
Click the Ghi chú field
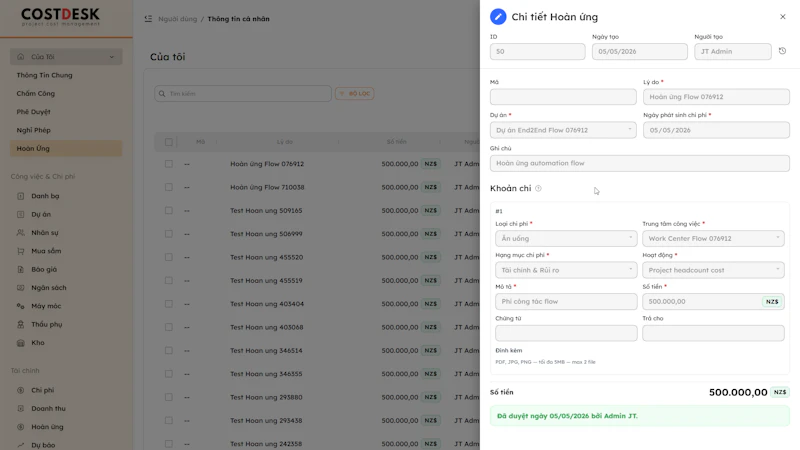pos(640,163)
